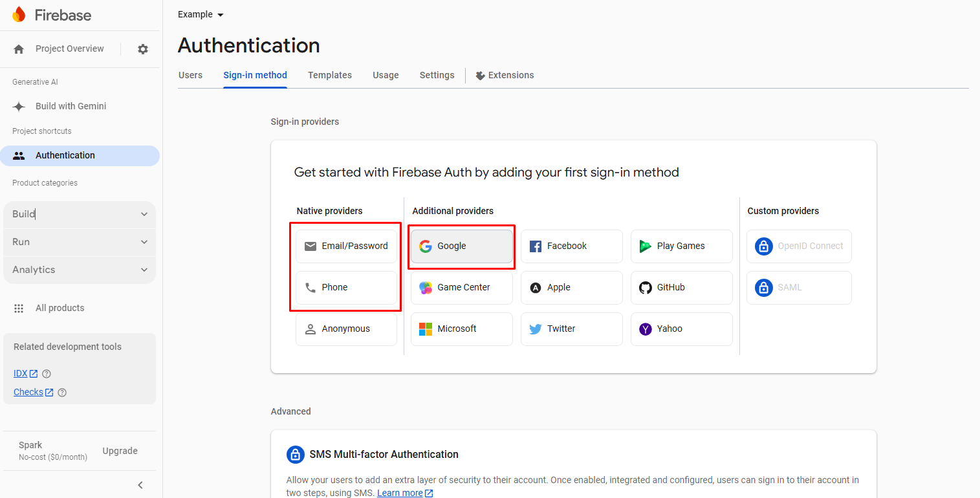This screenshot has width=980, height=498.
Task: Click the GitHub octocat icon
Action: [x=645, y=288]
